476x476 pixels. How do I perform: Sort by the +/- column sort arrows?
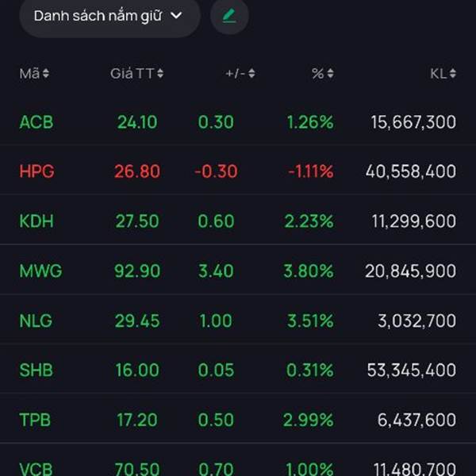tap(251, 74)
